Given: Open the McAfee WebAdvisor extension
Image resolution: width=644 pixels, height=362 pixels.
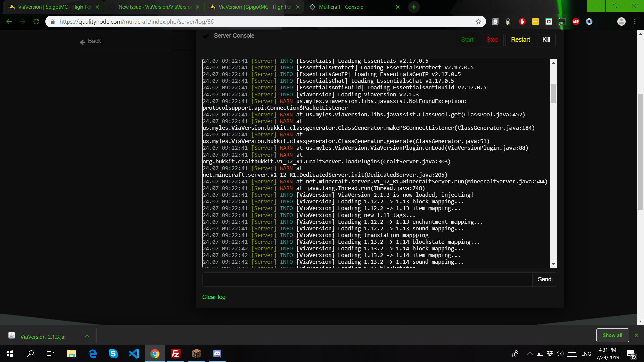Looking at the screenshot, I should click(549, 21).
